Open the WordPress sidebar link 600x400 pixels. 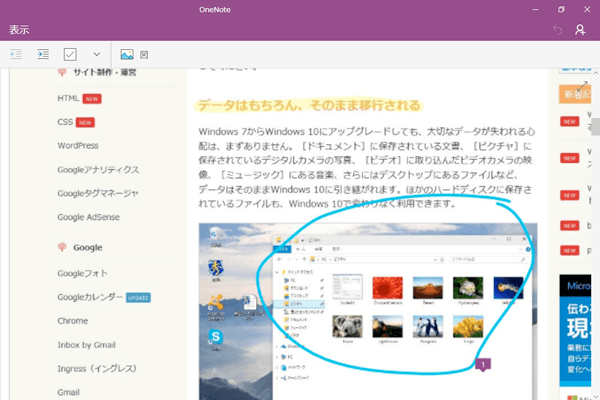[78, 146]
